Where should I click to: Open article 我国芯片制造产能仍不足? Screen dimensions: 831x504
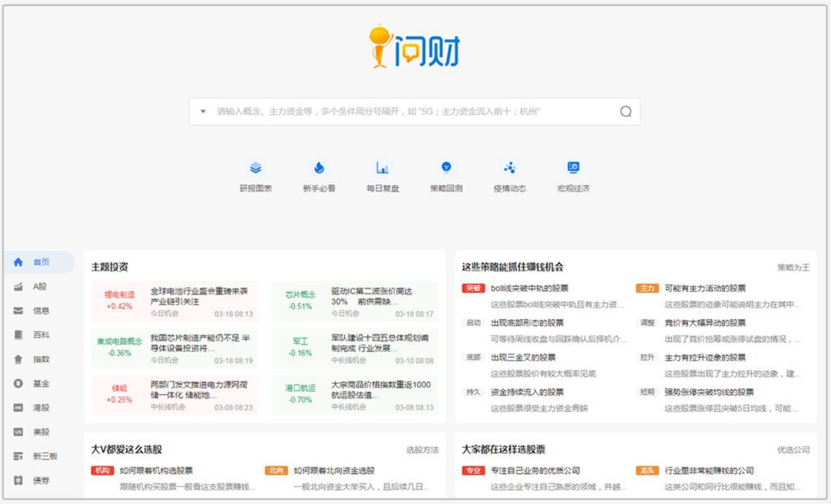tap(201, 343)
